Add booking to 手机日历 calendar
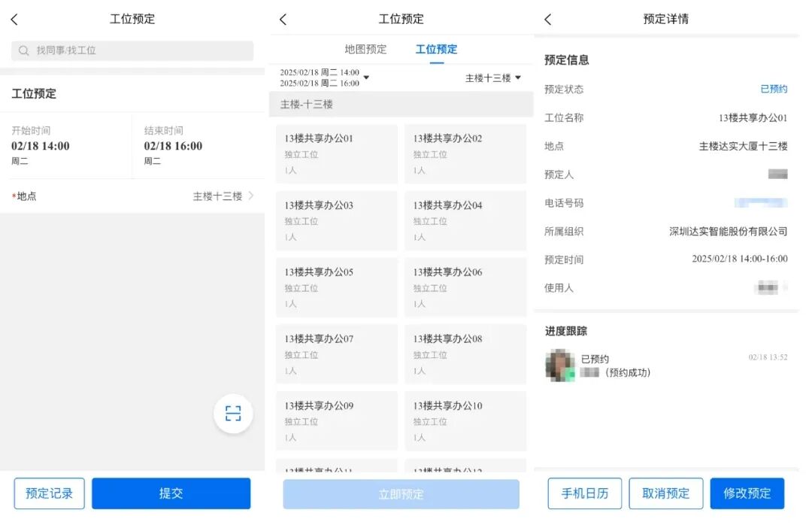This screenshot has height=525, width=812. pyautogui.click(x=584, y=493)
